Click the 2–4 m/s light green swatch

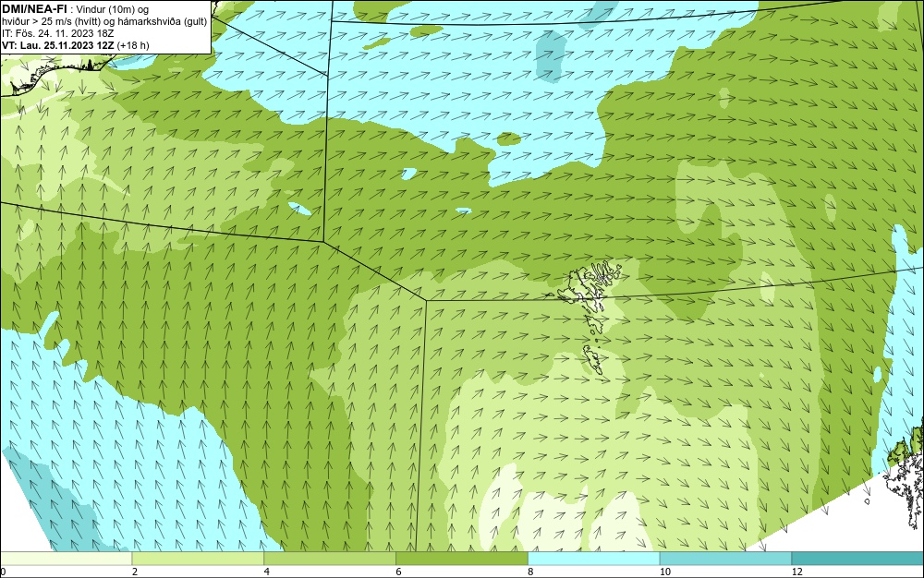tap(198, 559)
